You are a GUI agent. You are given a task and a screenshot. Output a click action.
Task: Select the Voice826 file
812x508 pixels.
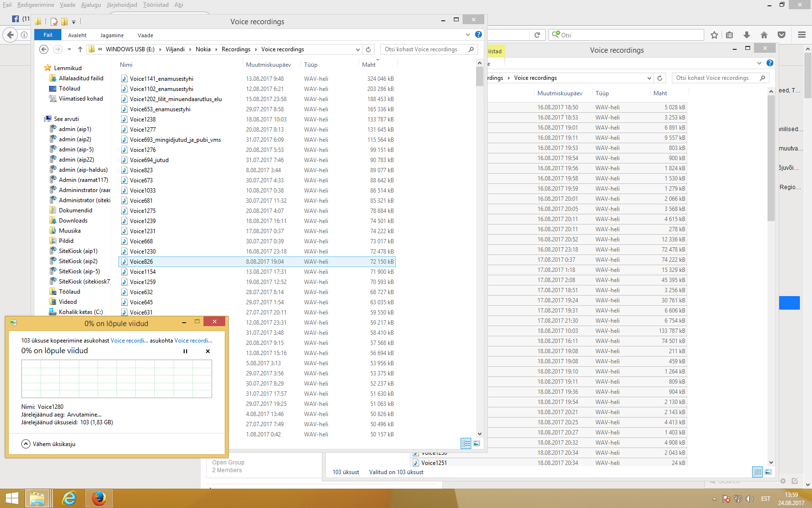(x=141, y=262)
